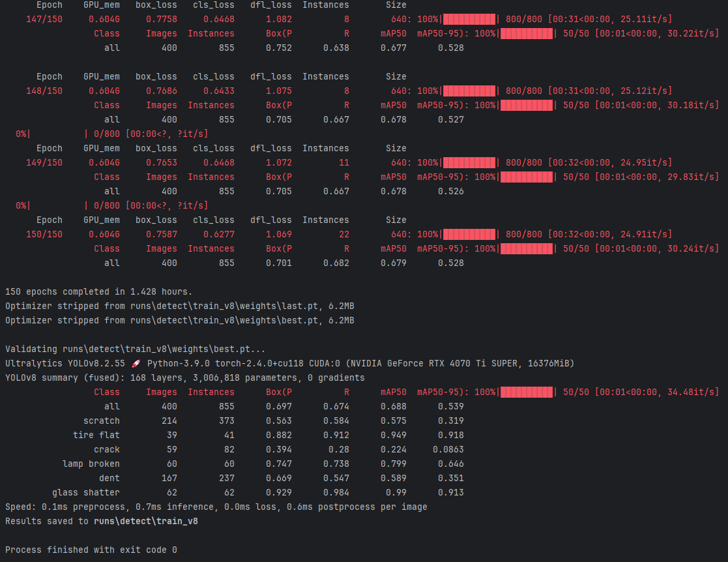Click the training speed 24.91it/s
This screenshot has height=562, width=728.
[x=643, y=234]
